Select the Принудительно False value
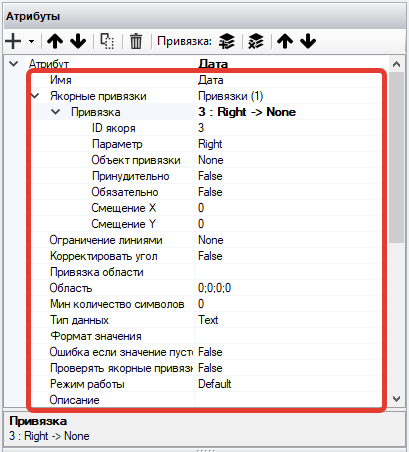This screenshot has width=409, height=452. [210, 176]
